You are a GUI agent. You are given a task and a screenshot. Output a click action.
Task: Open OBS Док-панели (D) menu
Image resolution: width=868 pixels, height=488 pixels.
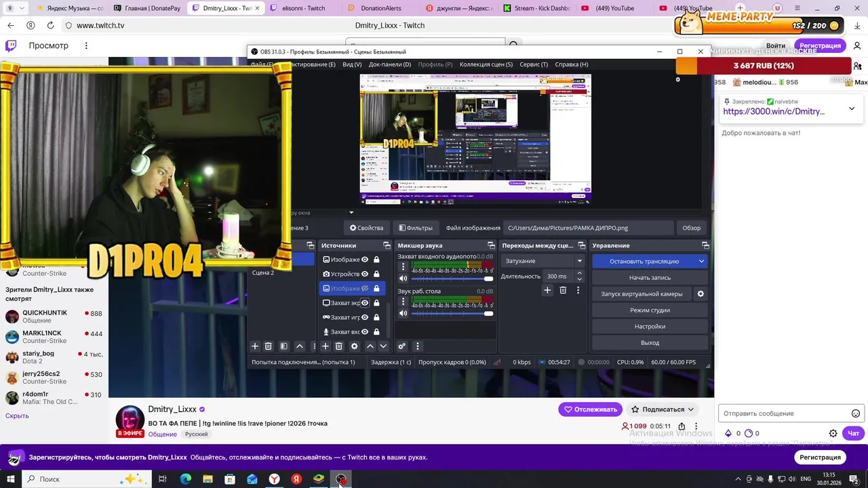390,64
